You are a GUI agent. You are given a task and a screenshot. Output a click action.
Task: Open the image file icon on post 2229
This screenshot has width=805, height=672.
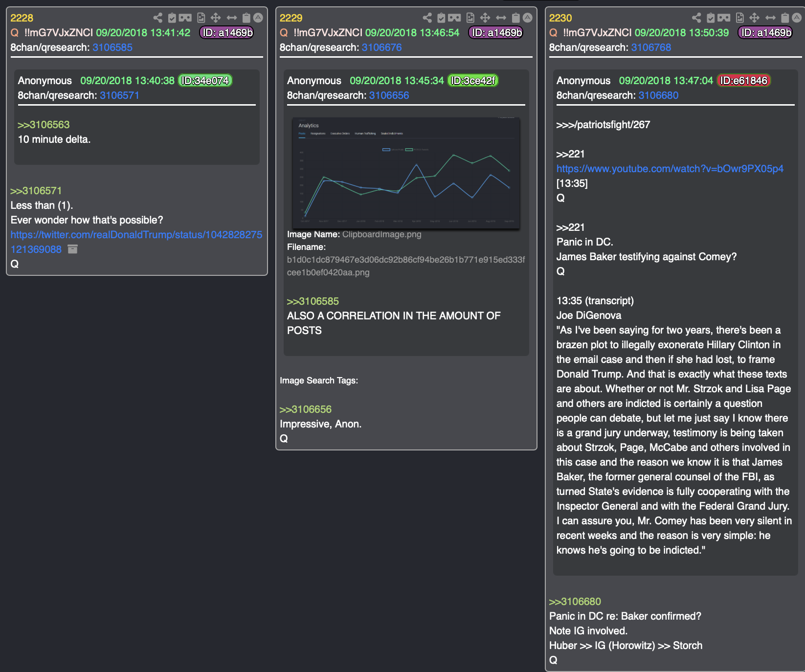[470, 18]
